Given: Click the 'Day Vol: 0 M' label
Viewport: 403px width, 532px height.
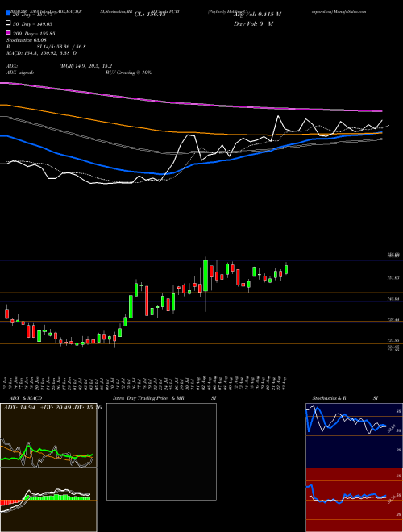Looking at the screenshot, I should [253, 23].
